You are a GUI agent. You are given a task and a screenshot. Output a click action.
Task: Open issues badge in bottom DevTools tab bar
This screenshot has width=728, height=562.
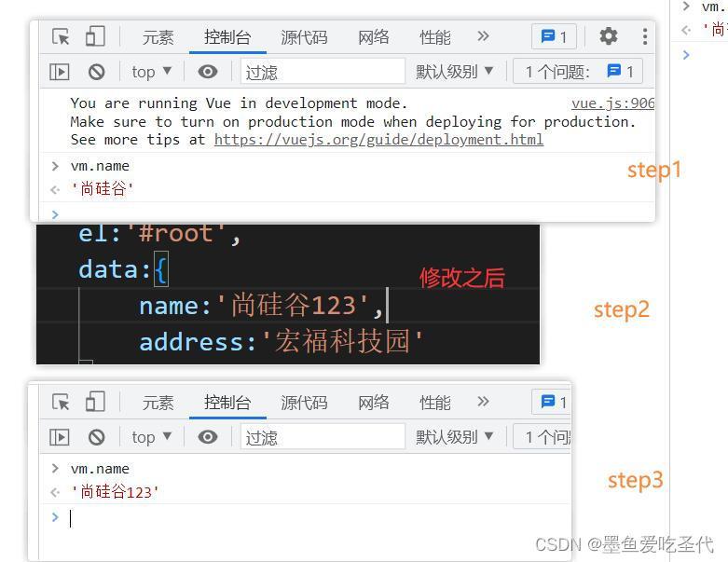coord(552,402)
